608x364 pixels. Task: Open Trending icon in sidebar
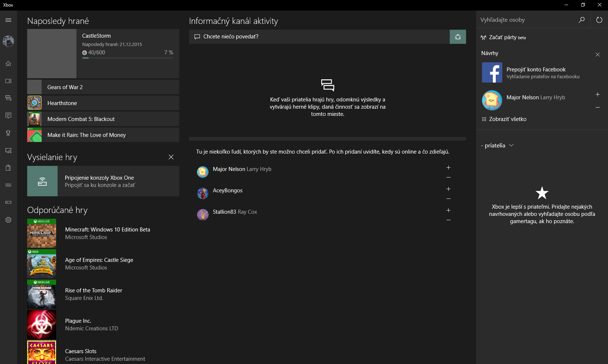point(8,185)
